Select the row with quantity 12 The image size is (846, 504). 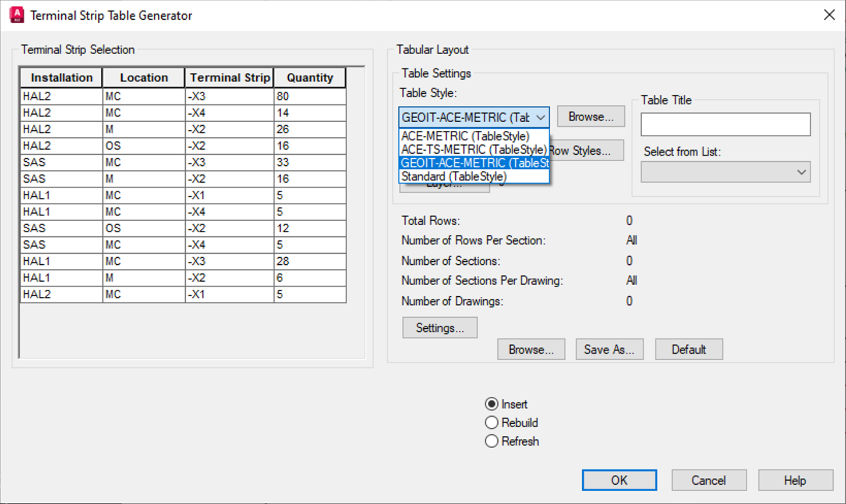click(x=183, y=228)
